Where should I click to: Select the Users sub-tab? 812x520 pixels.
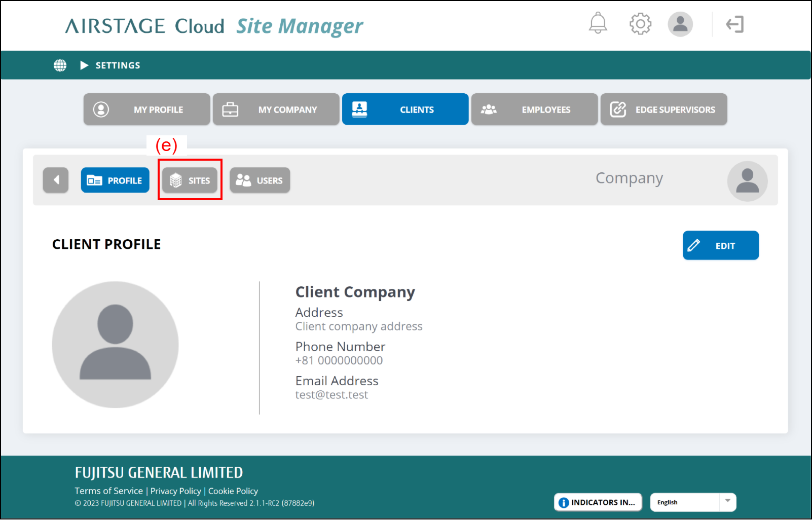pyautogui.click(x=260, y=180)
